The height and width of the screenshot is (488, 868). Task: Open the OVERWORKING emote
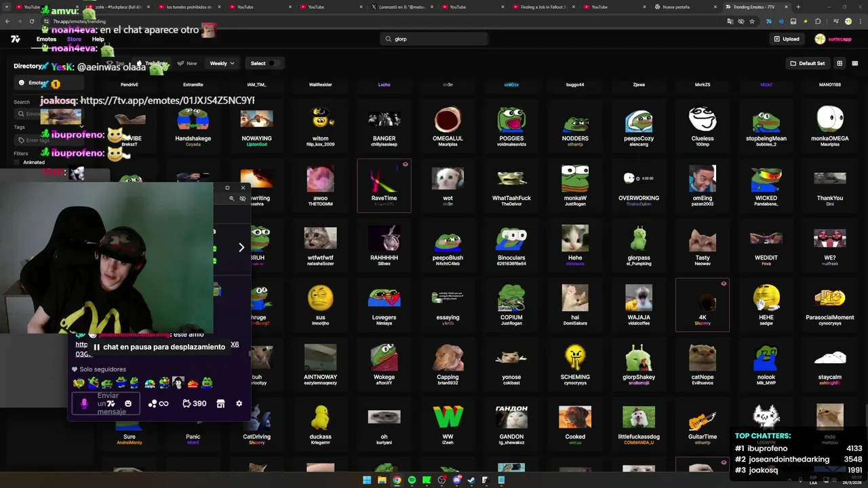[639, 186]
